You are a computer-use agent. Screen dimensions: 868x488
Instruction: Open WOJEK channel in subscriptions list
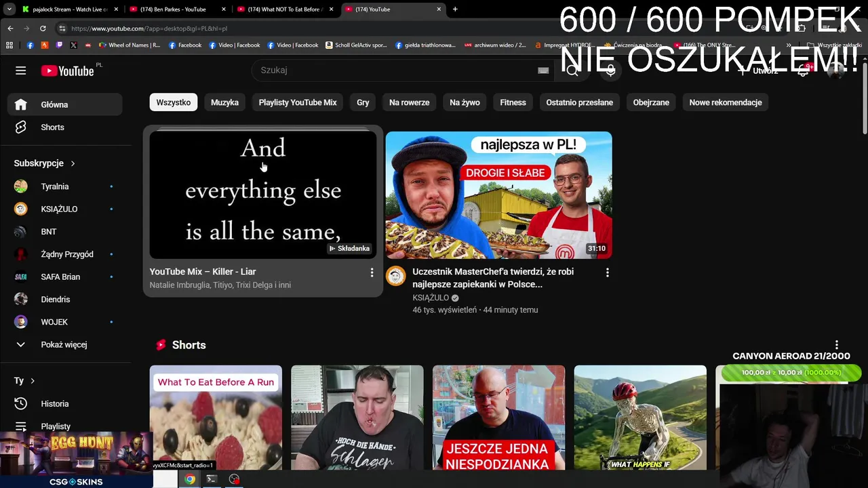click(x=65, y=322)
